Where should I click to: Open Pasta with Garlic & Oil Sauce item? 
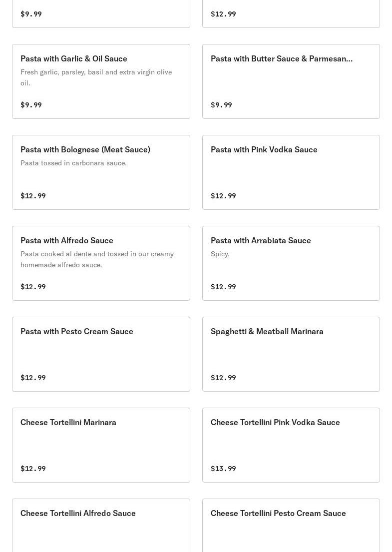point(101,81)
